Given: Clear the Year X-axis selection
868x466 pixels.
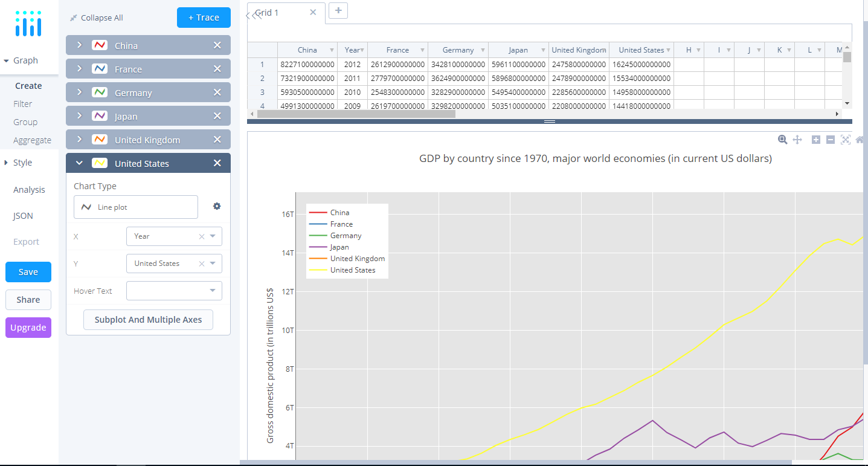Looking at the screenshot, I should coord(201,236).
